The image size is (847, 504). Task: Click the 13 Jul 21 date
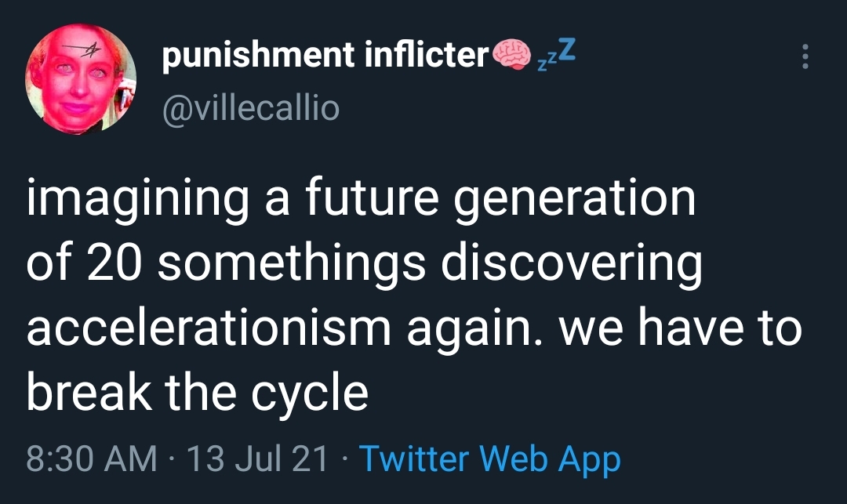256,459
